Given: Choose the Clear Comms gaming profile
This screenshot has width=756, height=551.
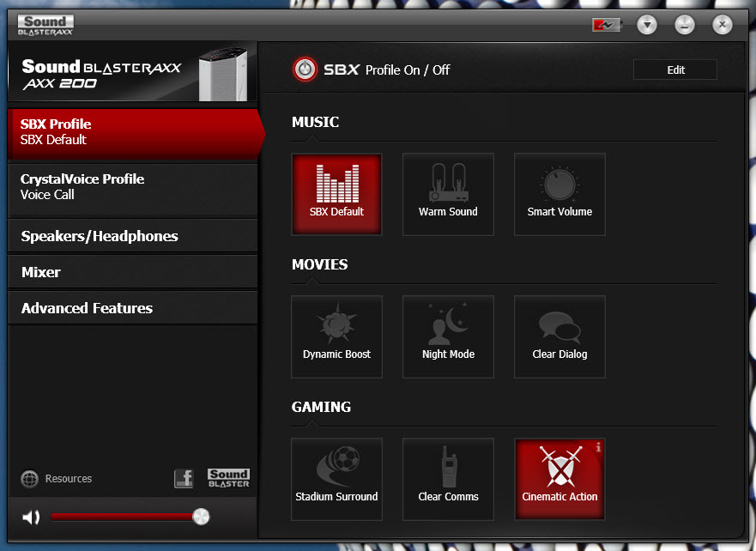Looking at the screenshot, I should [448, 479].
